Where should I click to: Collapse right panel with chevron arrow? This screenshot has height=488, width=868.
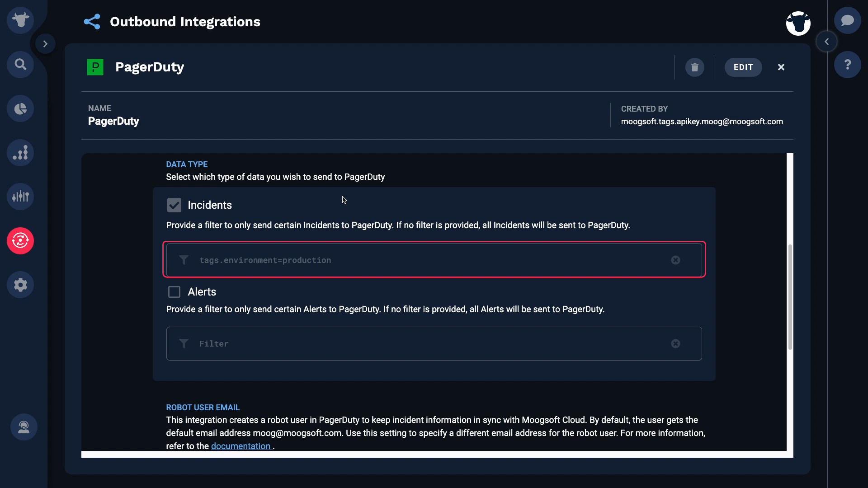[826, 42]
